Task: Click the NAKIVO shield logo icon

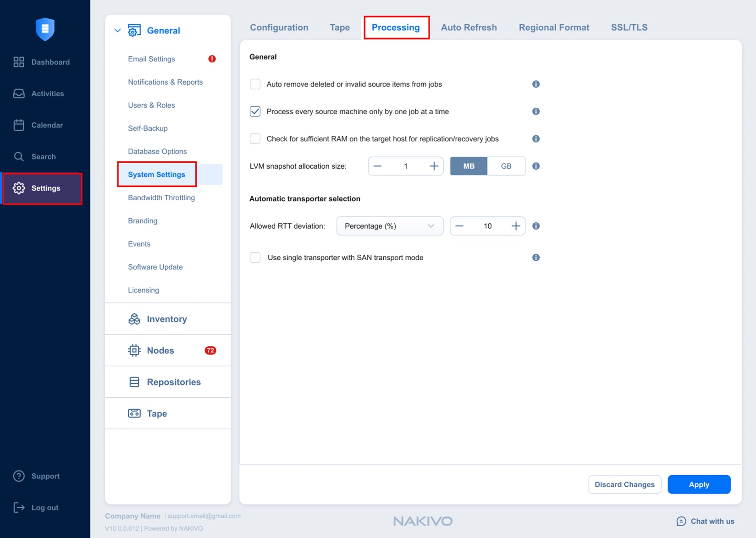Action: (x=45, y=29)
